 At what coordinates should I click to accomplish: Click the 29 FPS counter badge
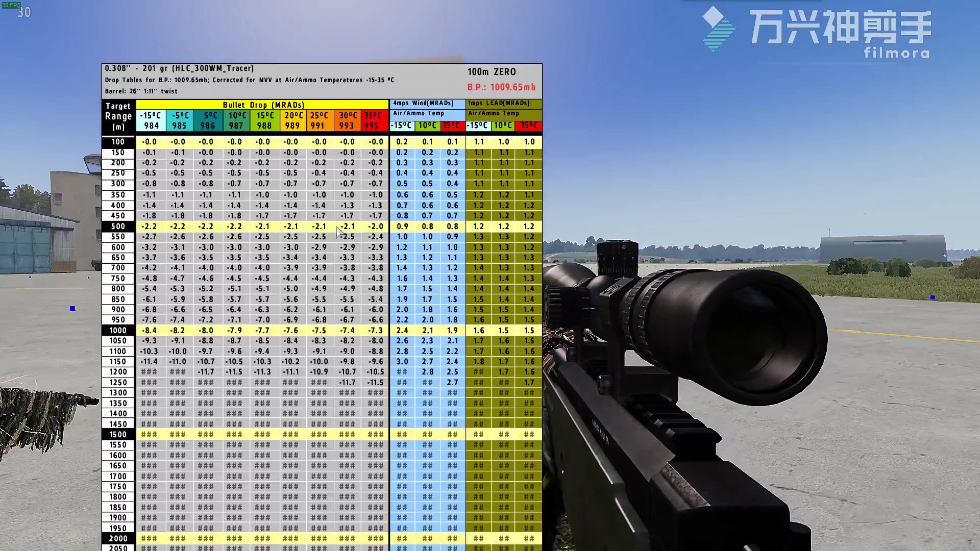click(11, 5)
